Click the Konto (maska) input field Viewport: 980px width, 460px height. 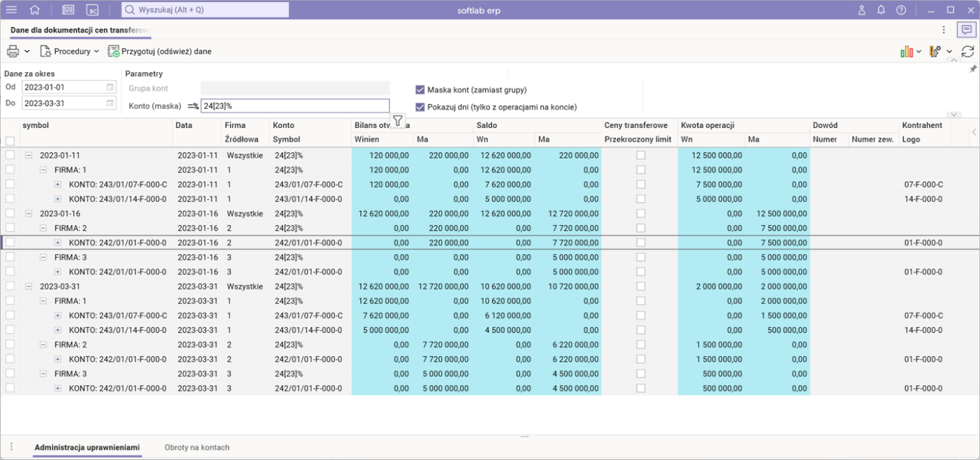[x=295, y=106]
